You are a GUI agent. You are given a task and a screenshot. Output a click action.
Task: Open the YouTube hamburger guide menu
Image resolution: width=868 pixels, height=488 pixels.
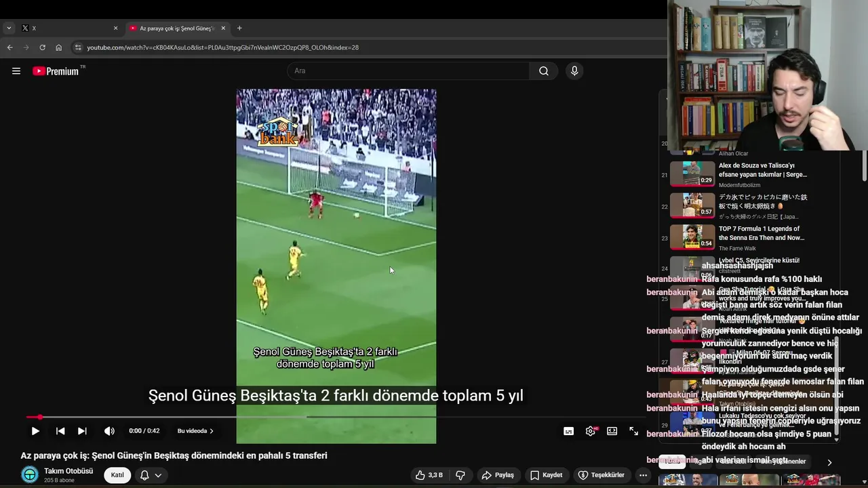[16, 71]
